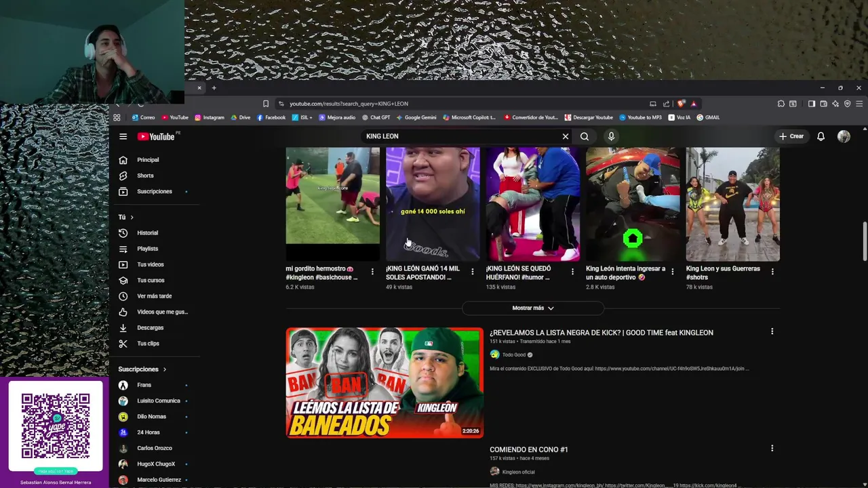Open the COMIENDO EN CONO #1 title
This screenshot has width=868, height=488.
pyautogui.click(x=529, y=449)
